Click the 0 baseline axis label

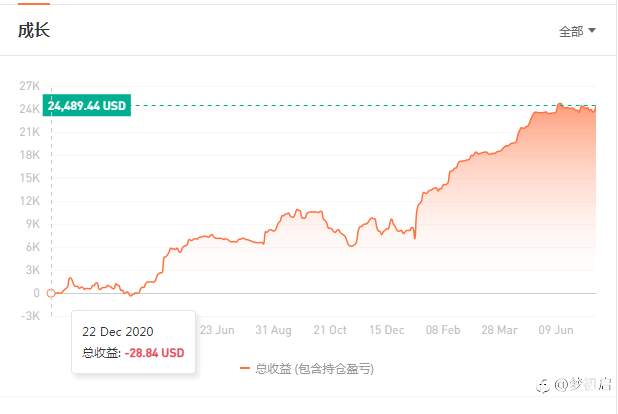(36, 293)
